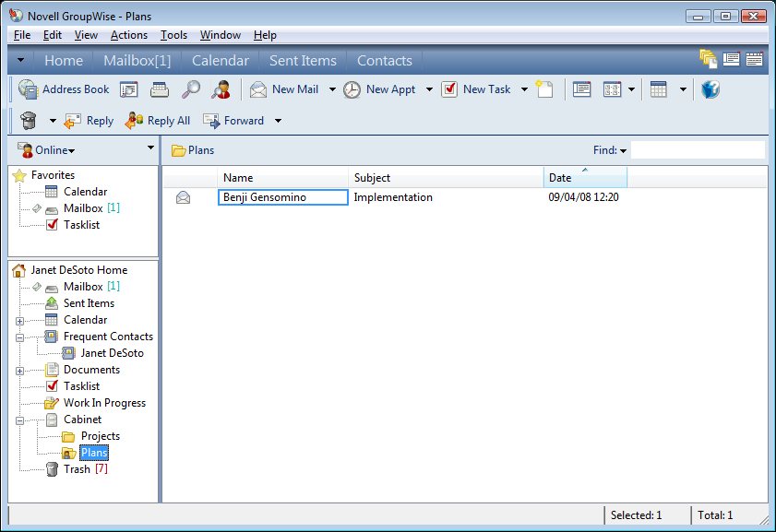Open New Appt dropdown arrow
776x532 pixels.
click(430, 89)
